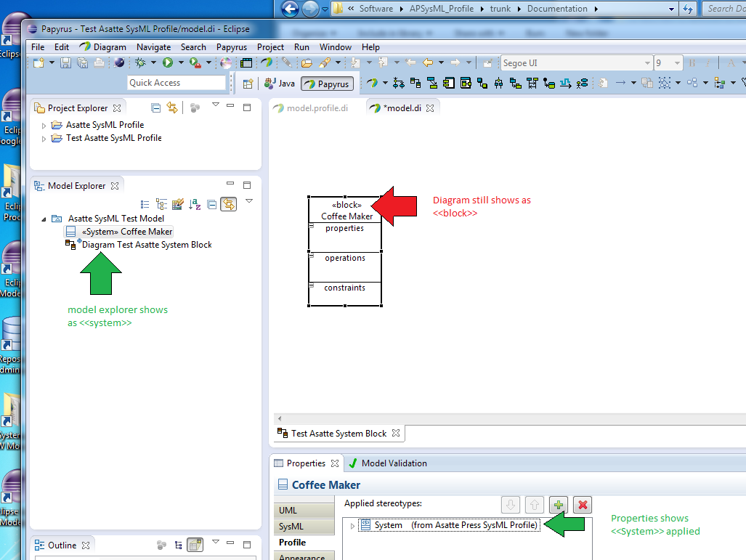This screenshot has width=746, height=560.
Task: Click the Model Explorer hierarchical view icon
Action: click(162, 205)
